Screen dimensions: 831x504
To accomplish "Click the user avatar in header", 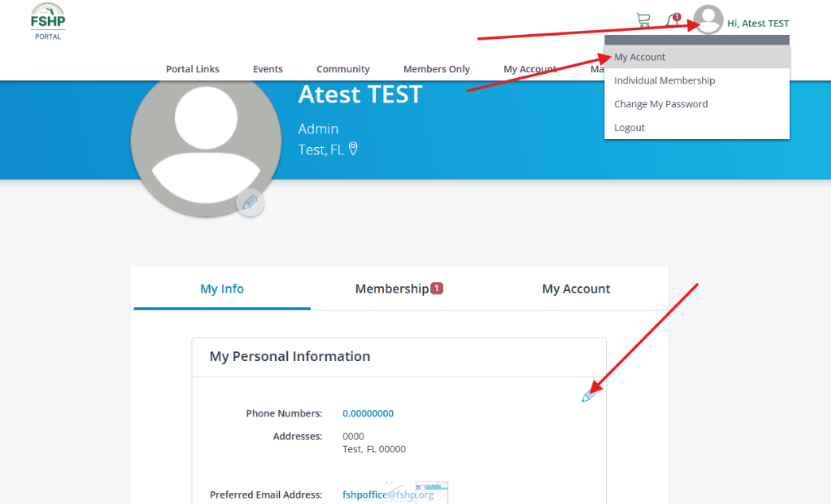I will coord(708,20).
